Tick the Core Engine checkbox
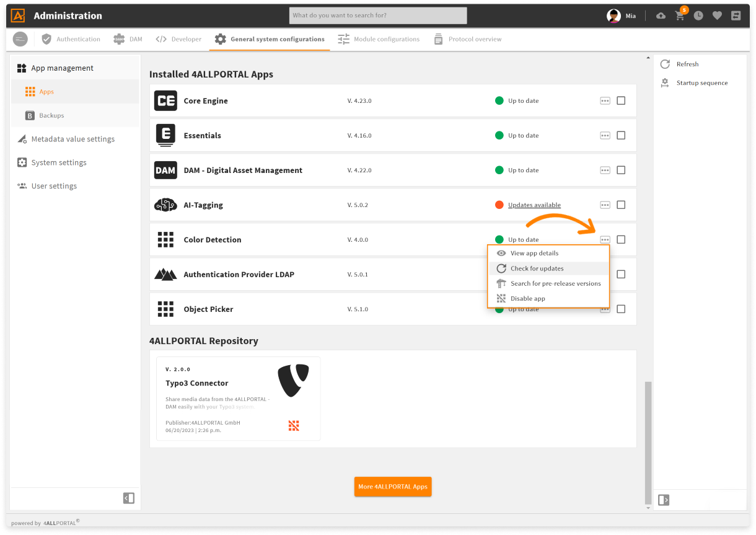Viewport: 756px width, 535px height. tap(621, 101)
